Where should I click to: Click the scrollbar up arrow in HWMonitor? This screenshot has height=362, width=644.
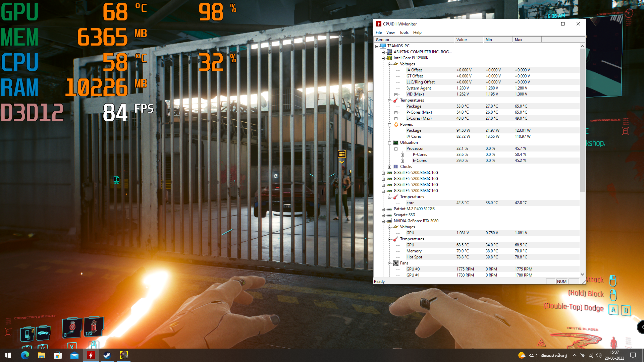point(582,46)
